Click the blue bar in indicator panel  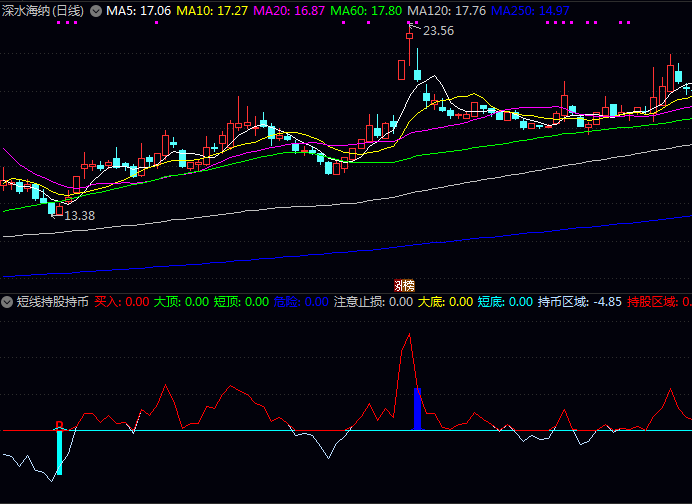[418, 409]
